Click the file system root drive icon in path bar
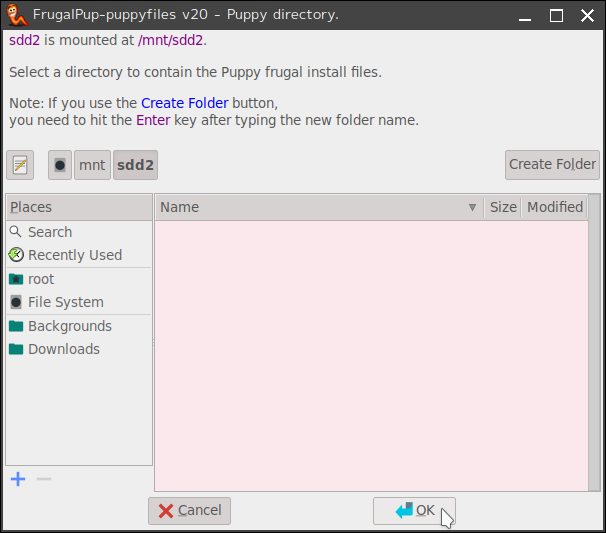The height and width of the screenshot is (533, 606). [60, 165]
